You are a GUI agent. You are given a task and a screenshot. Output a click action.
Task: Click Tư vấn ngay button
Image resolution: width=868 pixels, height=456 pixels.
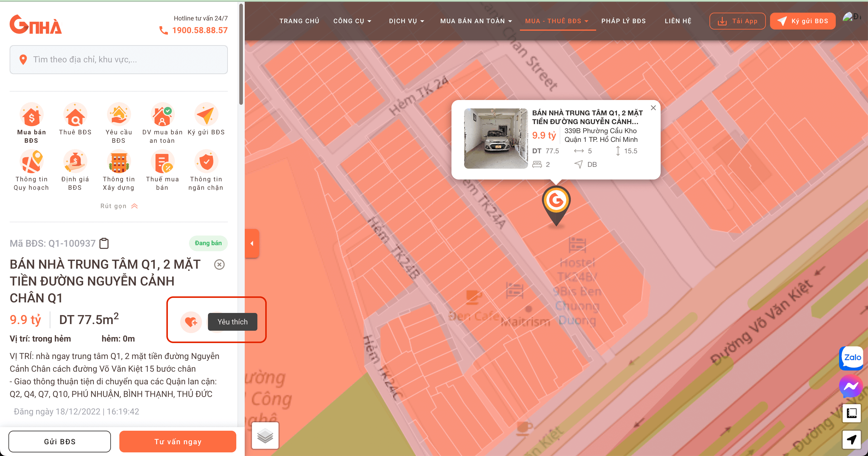point(178,442)
